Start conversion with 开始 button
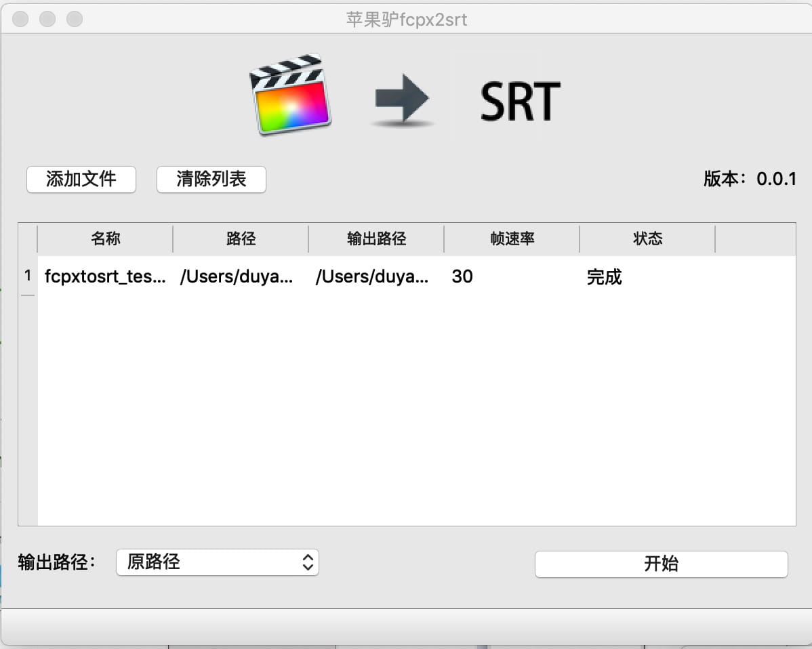 (x=662, y=564)
